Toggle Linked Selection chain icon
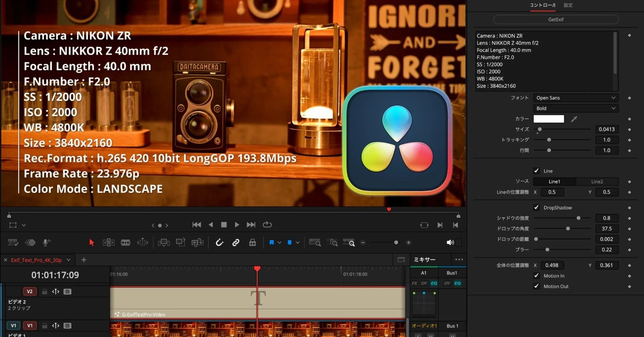The height and width of the screenshot is (337, 644). 236,242
